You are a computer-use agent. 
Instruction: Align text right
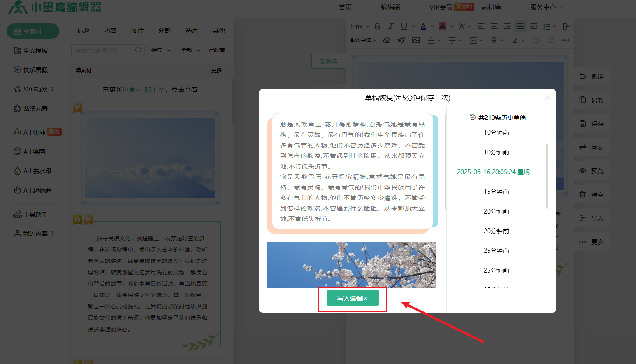point(507,26)
